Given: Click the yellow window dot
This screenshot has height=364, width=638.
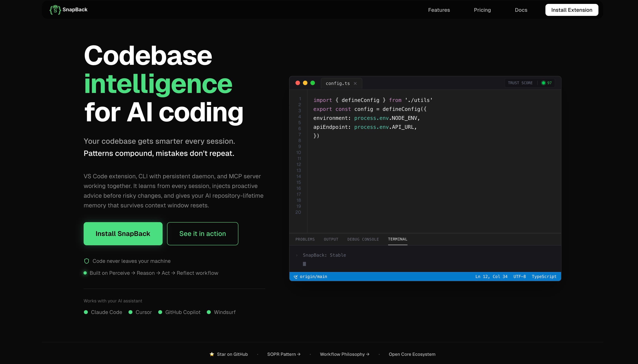Looking at the screenshot, I should (x=305, y=83).
